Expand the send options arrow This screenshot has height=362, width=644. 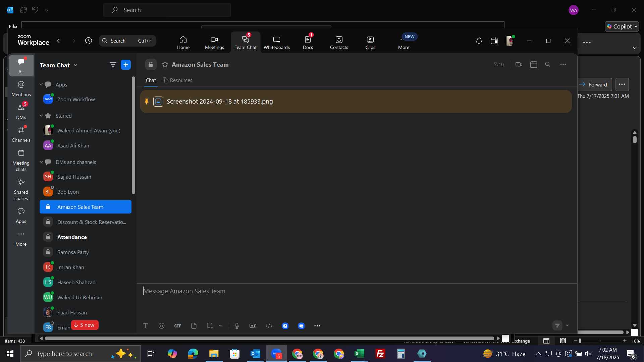568,325
